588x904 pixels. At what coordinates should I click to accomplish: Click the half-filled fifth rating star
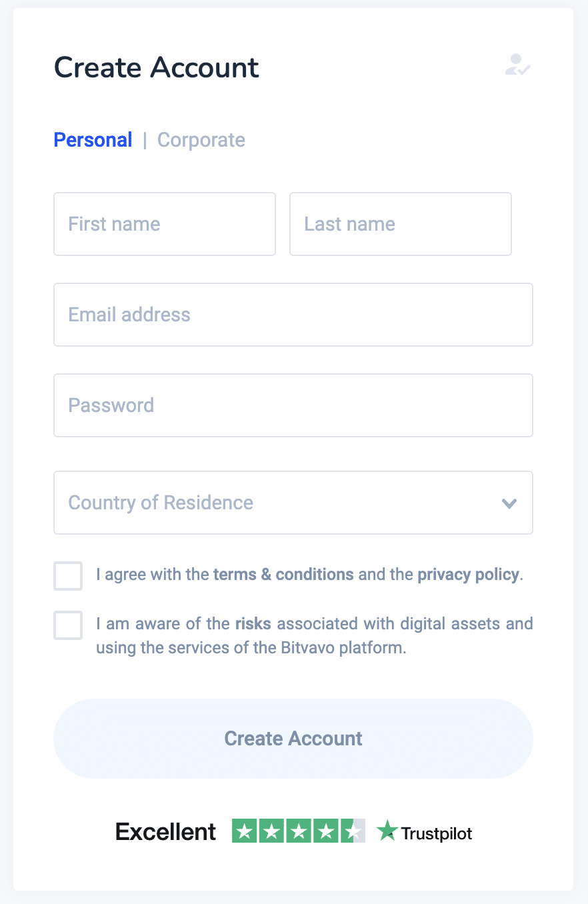[352, 831]
